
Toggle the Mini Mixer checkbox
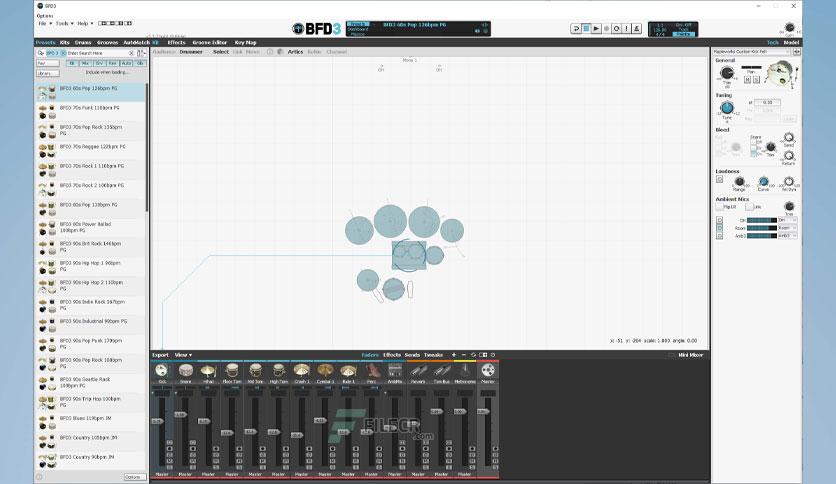671,355
